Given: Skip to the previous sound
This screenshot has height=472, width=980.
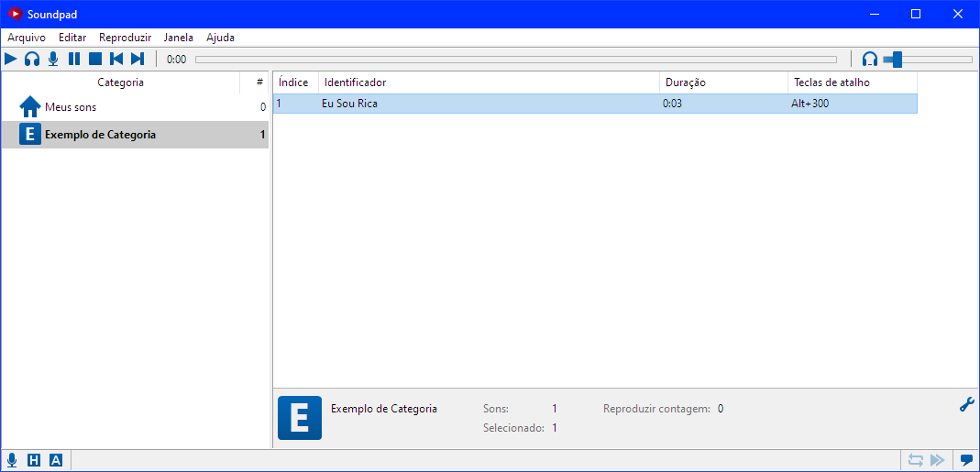Looking at the screenshot, I should coord(116,59).
